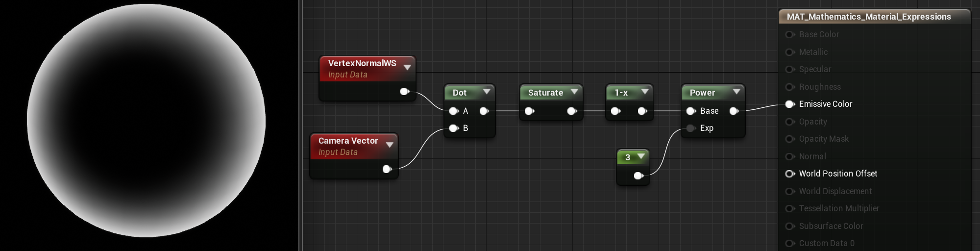Screen dimensions: 980x251
Task: Click the Camera Vector output pin
Action: point(387,169)
